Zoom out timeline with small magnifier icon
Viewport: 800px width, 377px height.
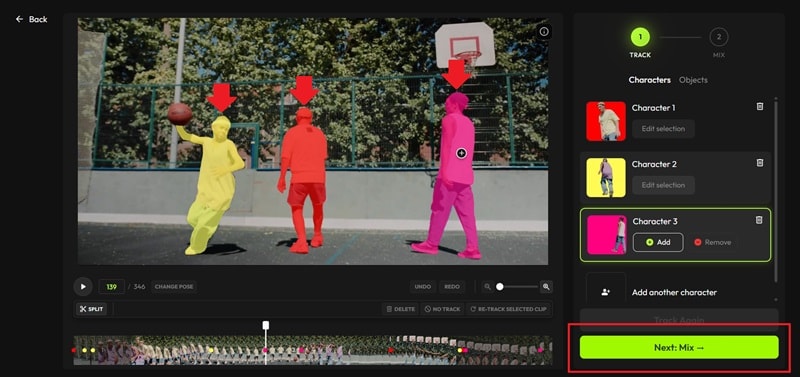click(488, 287)
